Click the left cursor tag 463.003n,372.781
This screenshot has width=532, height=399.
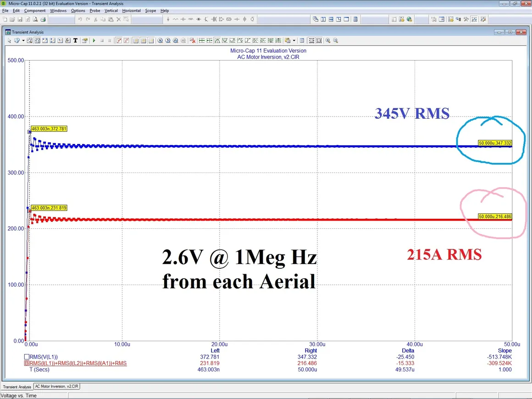click(x=49, y=129)
